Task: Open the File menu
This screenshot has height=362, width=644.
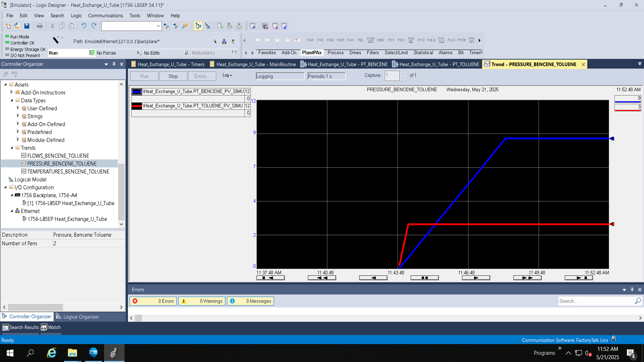Action: [10, 16]
